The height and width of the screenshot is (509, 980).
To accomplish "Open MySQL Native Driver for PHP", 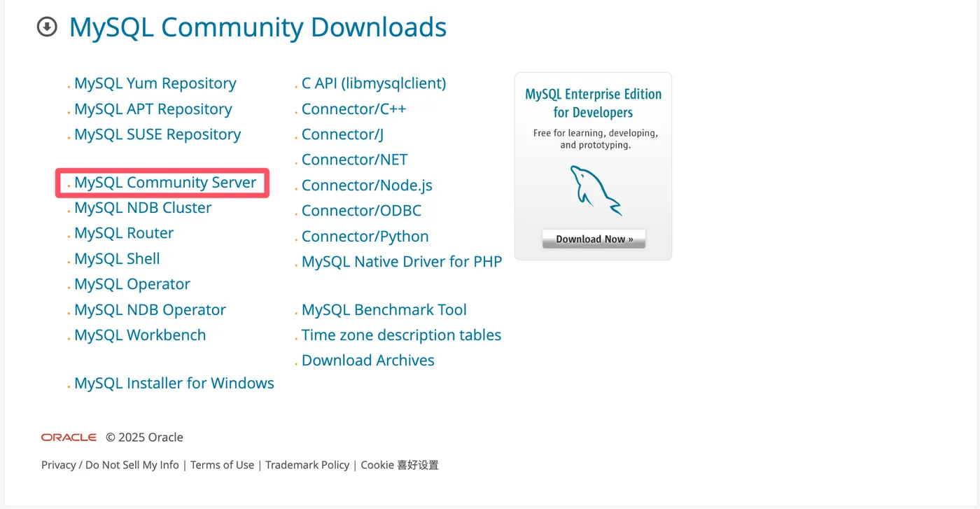I will [x=402, y=262].
